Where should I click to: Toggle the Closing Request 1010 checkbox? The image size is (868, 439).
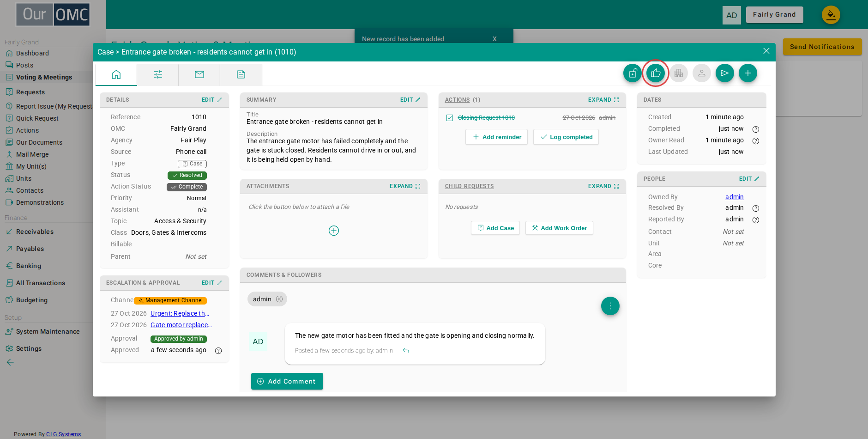(x=450, y=118)
